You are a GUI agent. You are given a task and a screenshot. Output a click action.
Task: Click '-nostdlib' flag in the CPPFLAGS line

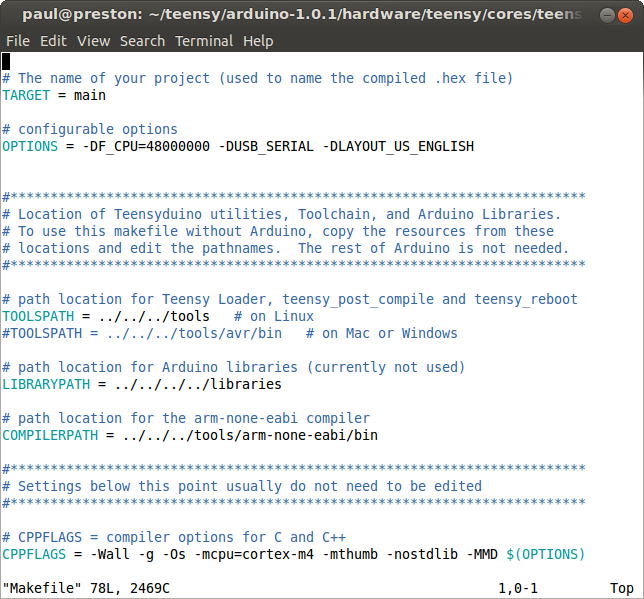(422, 554)
